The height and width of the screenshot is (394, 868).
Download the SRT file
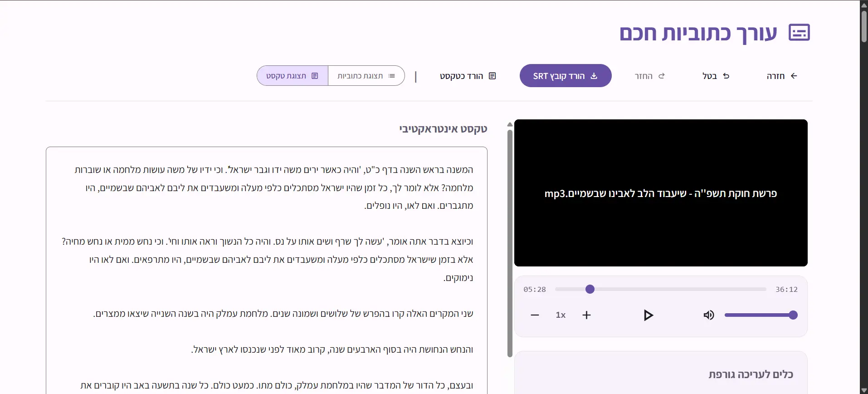click(x=565, y=76)
